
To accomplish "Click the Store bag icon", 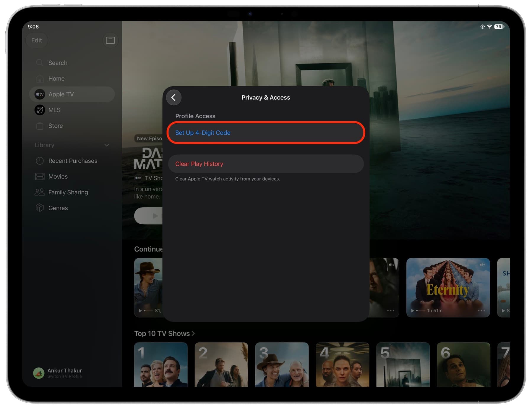I will point(40,126).
